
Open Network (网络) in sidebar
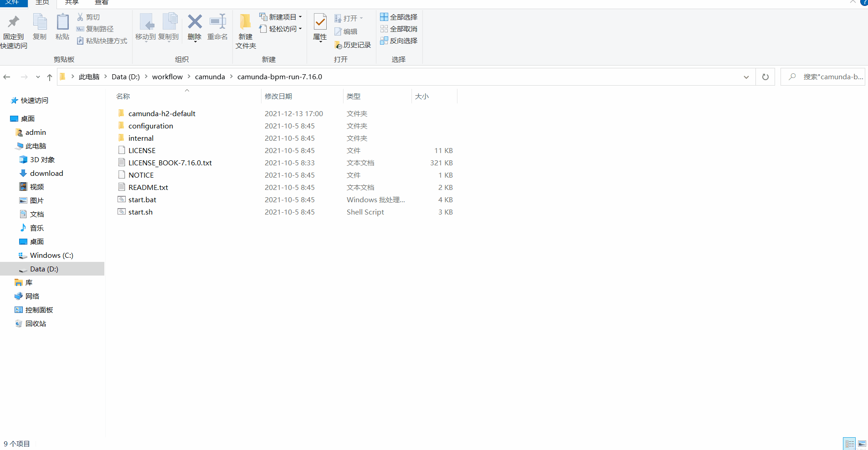pos(27,296)
